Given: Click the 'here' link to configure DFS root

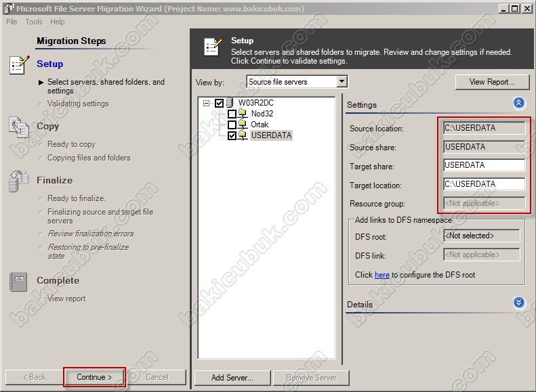Looking at the screenshot, I should pyautogui.click(x=382, y=275).
